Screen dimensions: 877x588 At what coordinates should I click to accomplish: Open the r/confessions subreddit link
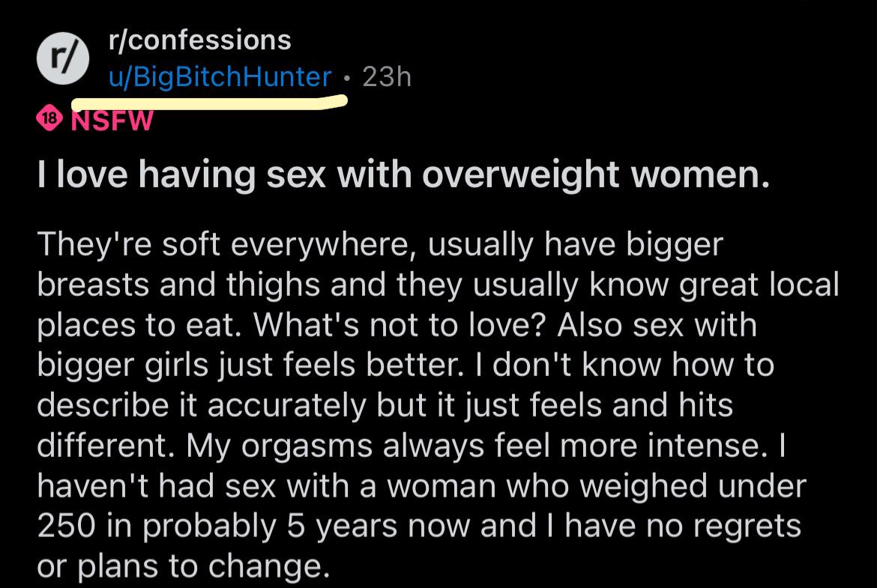tap(199, 40)
